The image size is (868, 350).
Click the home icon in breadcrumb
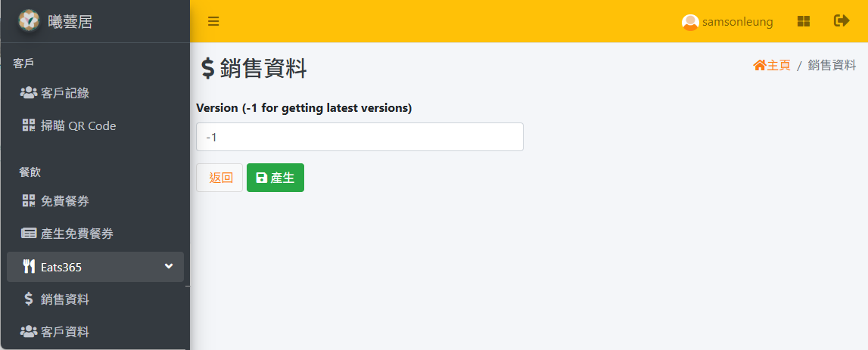pos(760,65)
